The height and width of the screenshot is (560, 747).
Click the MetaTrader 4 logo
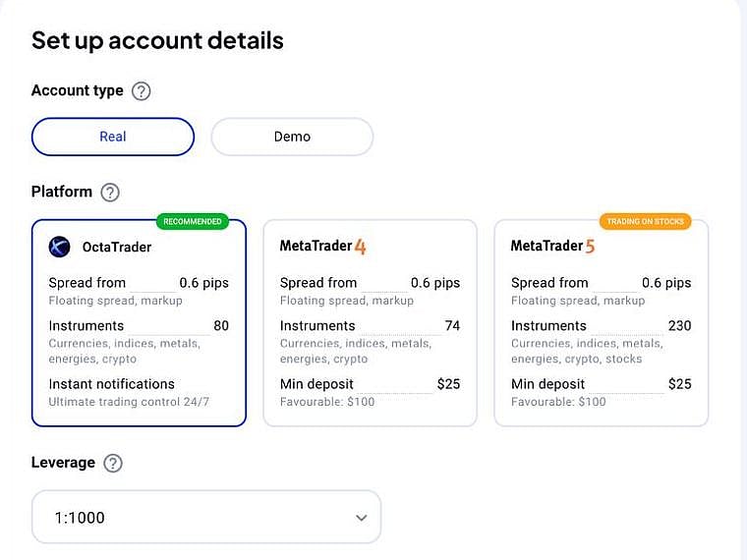pos(323,247)
